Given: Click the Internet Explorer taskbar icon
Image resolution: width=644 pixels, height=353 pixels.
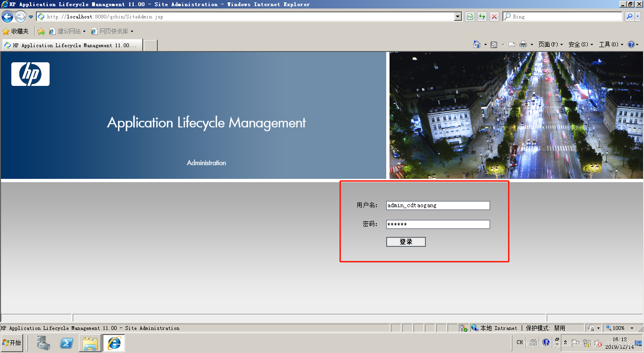Looking at the screenshot, I should click(x=114, y=343).
